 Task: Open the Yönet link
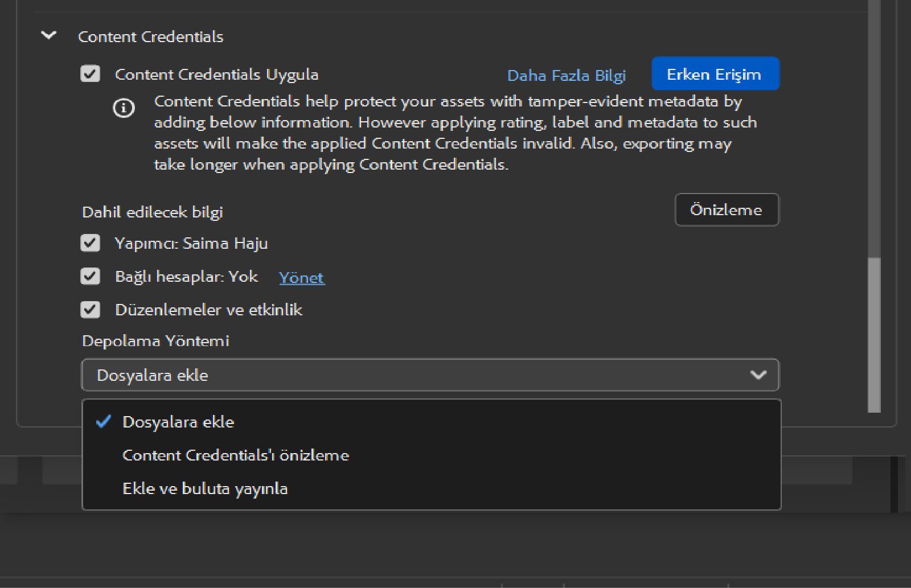pyautogui.click(x=302, y=278)
